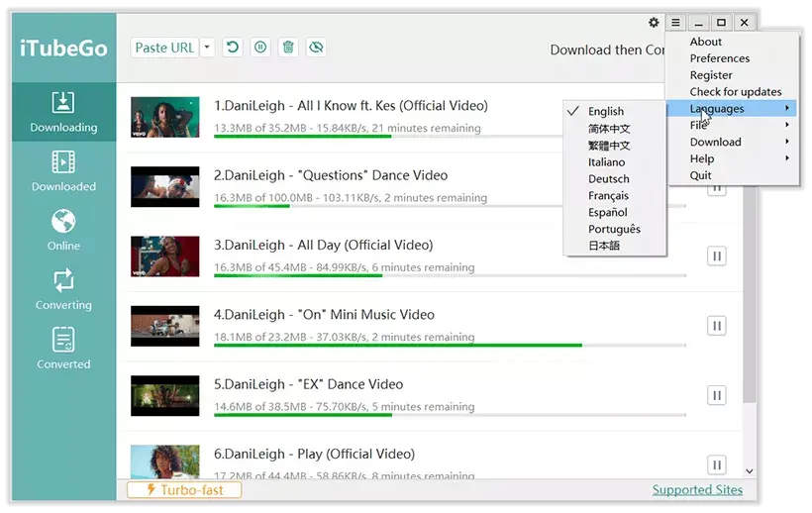
Task: Click the Paste URL button
Action: pyautogui.click(x=164, y=48)
